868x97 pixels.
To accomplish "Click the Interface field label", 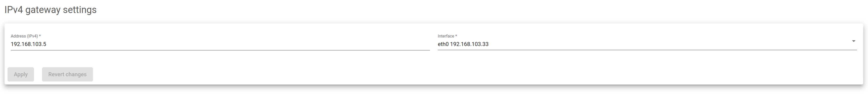I will pos(447,36).
